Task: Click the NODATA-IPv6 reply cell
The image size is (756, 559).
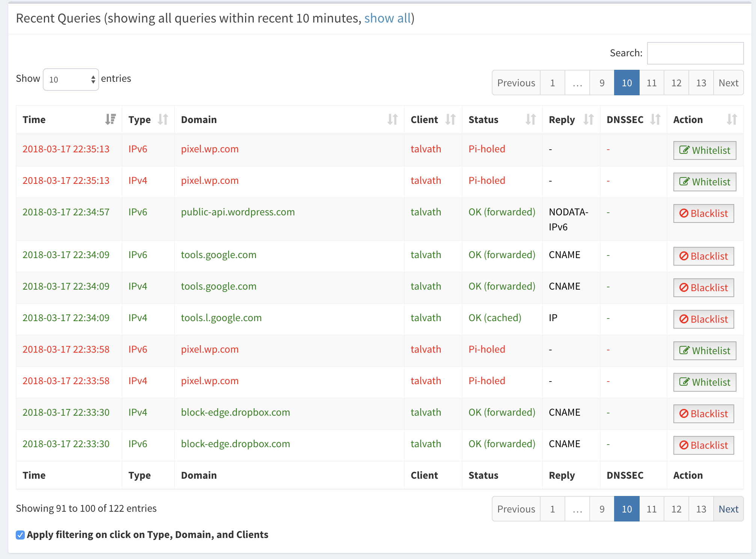Action: 568,219
